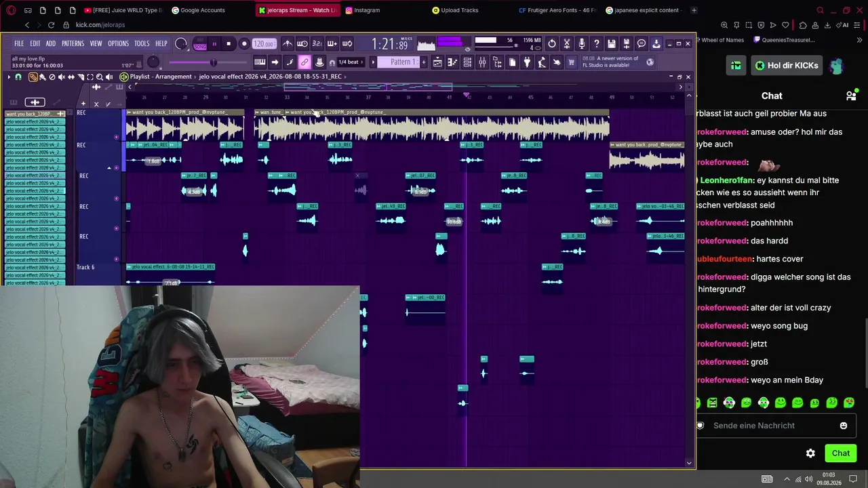Viewport: 868px width, 488px height.
Task: Switch to the Instagram browser tab
Action: click(367, 10)
